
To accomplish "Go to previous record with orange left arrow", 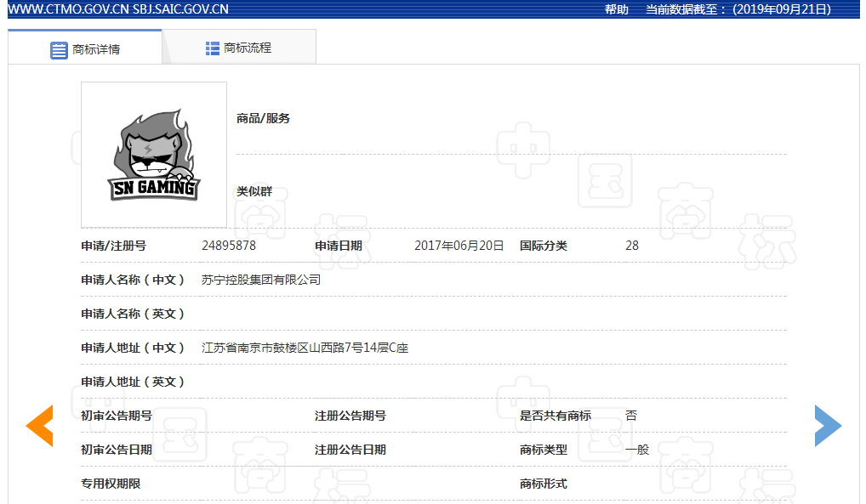I will click(40, 426).
